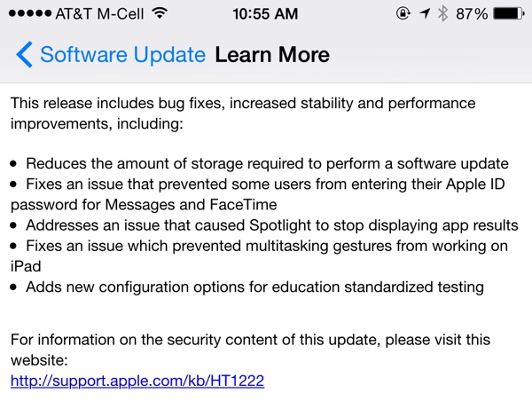Image resolution: width=532 pixels, height=401 pixels.
Task: Tap the 10:55 AM clock
Action: (266, 14)
